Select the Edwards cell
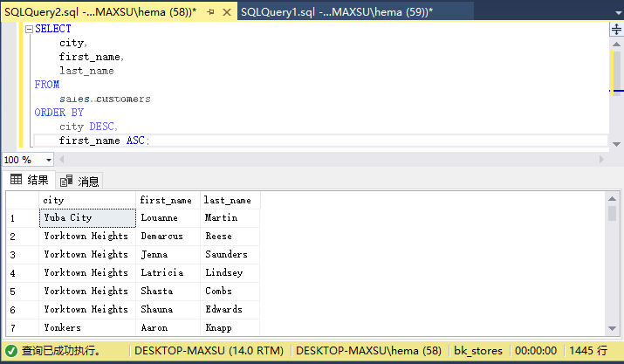Viewport: 624px width, 364px height. pyautogui.click(x=230, y=309)
